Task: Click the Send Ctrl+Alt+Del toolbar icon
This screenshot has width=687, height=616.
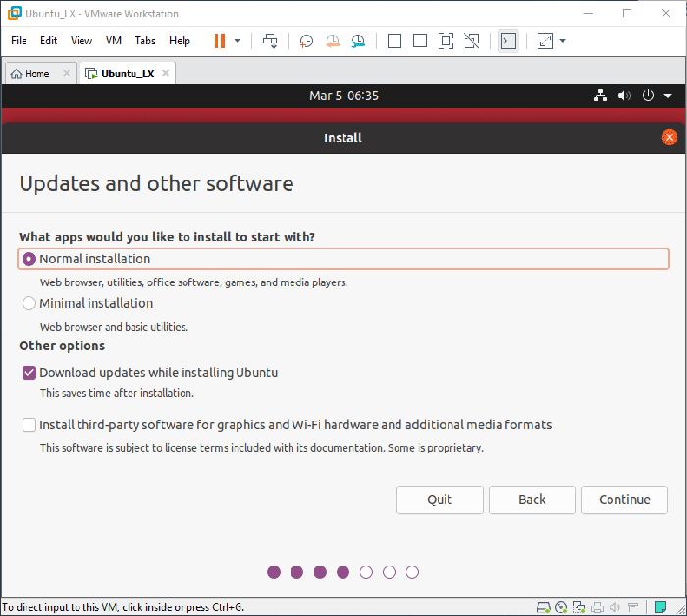Action: 270,41
